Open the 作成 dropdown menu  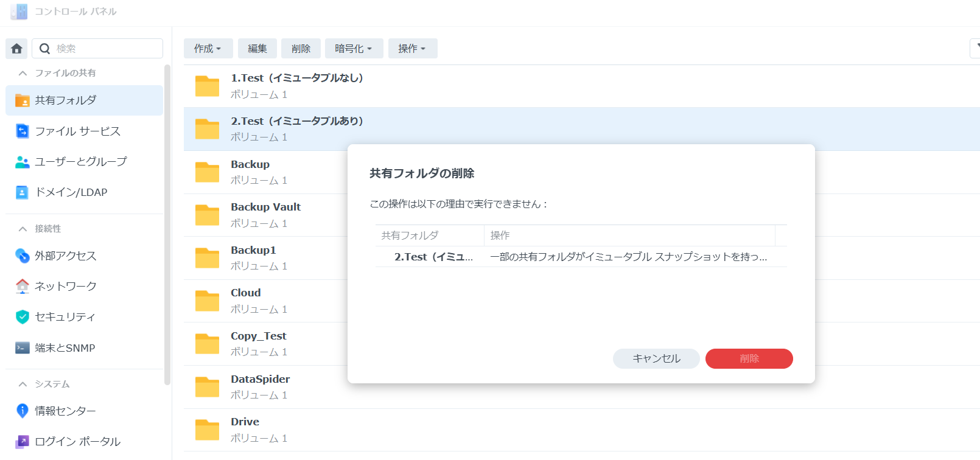(x=208, y=49)
